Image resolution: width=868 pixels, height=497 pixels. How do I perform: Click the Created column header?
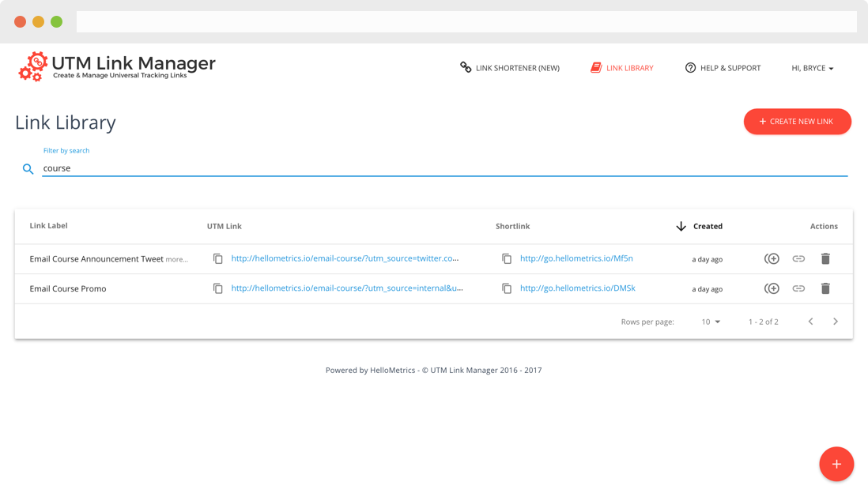[x=708, y=226]
